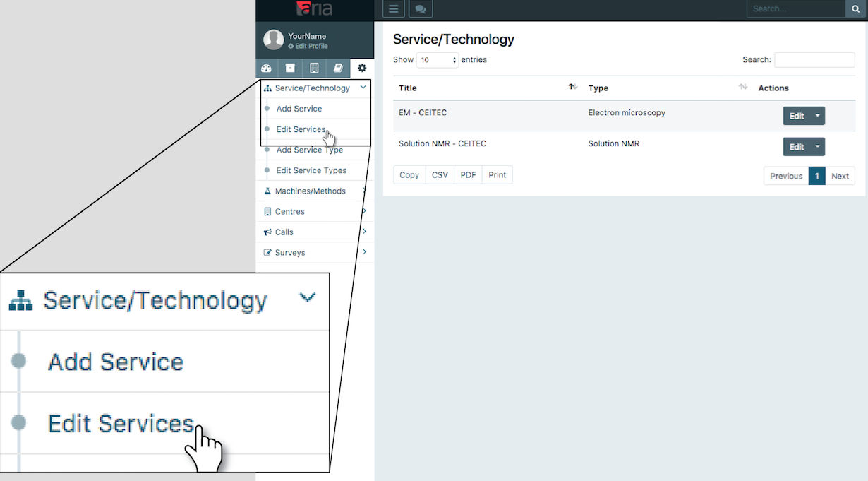
Task: Open dropdown arrow beside Edit for EM - CEITEC
Action: coord(817,116)
